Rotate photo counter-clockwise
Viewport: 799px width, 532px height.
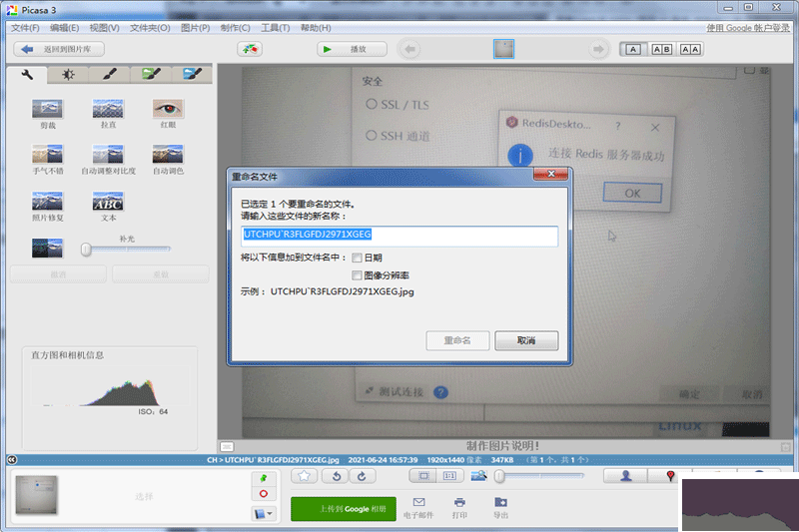click(x=337, y=476)
